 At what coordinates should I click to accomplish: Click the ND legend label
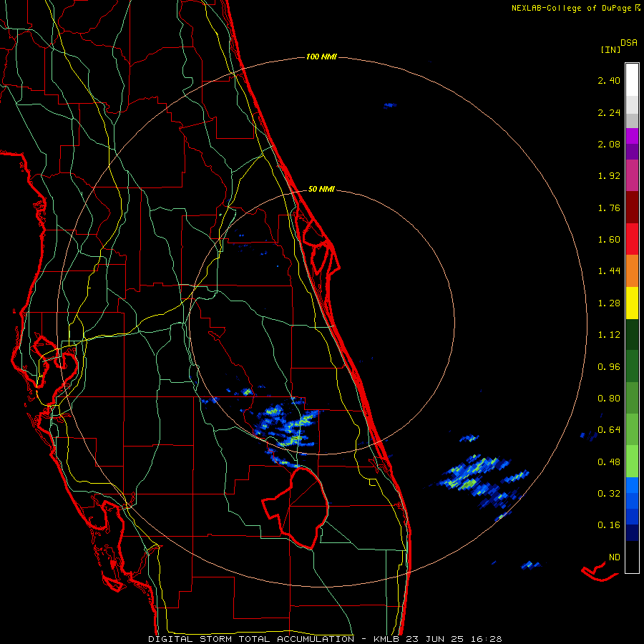click(x=615, y=557)
